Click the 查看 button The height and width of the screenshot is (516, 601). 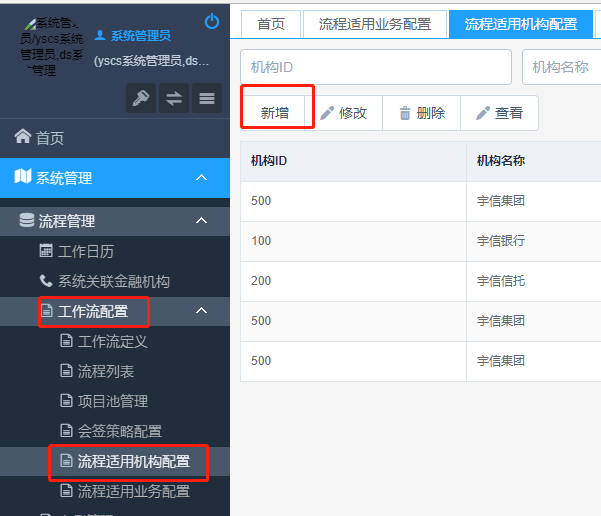tap(499, 113)
